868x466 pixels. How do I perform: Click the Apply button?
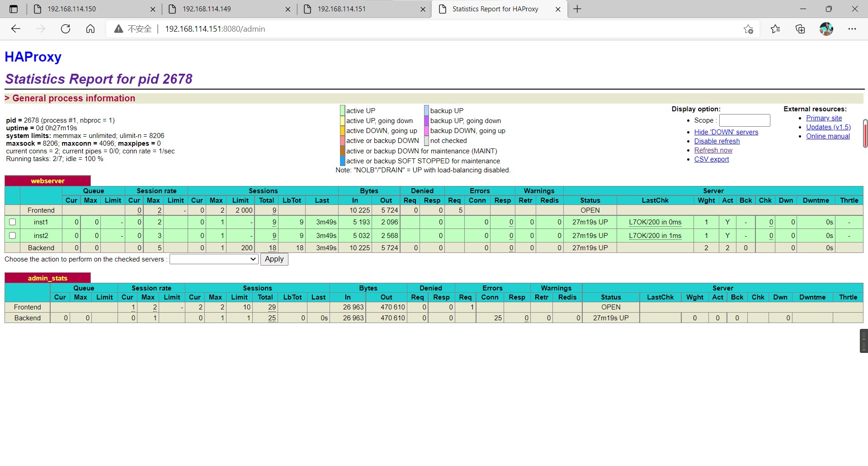[x=274, y=259]
